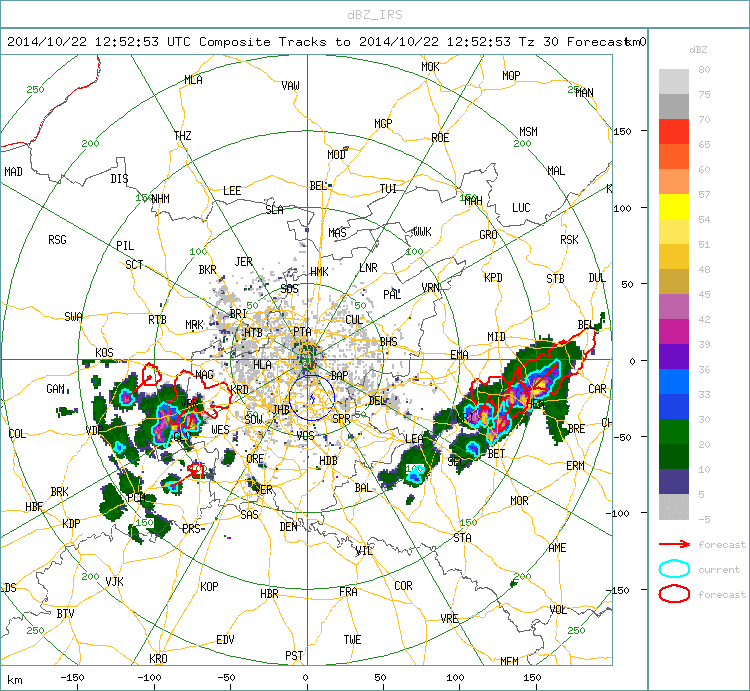Click the RSG station label

click(57, 240)
